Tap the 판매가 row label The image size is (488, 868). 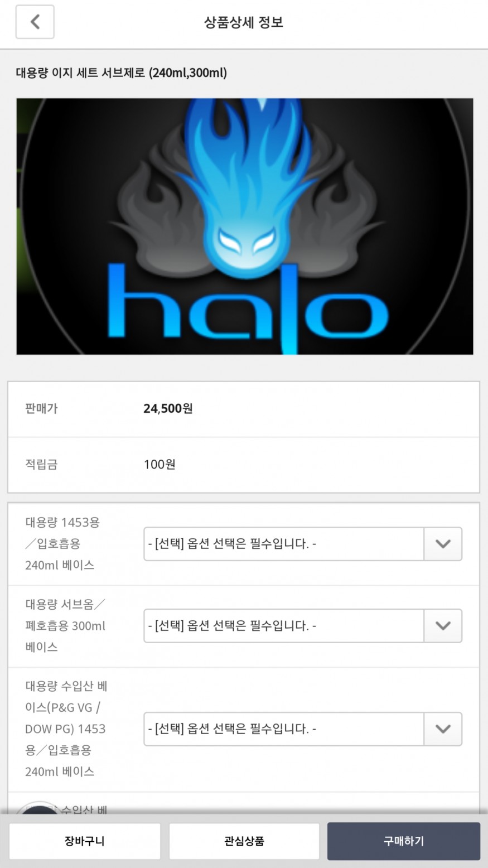[x=41, y=409]
